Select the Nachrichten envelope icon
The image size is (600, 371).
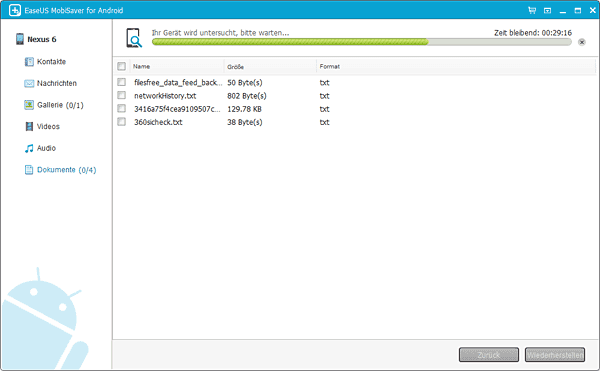[x=29, y=83]
